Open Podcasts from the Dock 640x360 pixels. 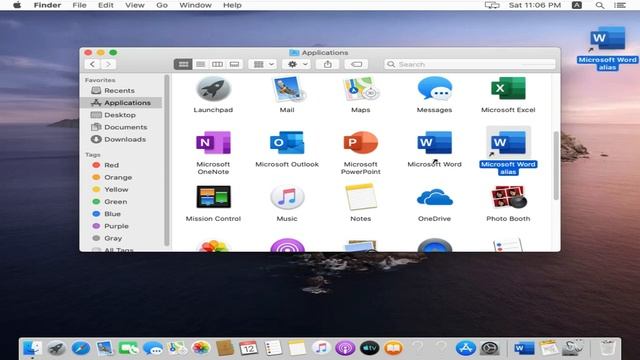(x=345, y=348)
